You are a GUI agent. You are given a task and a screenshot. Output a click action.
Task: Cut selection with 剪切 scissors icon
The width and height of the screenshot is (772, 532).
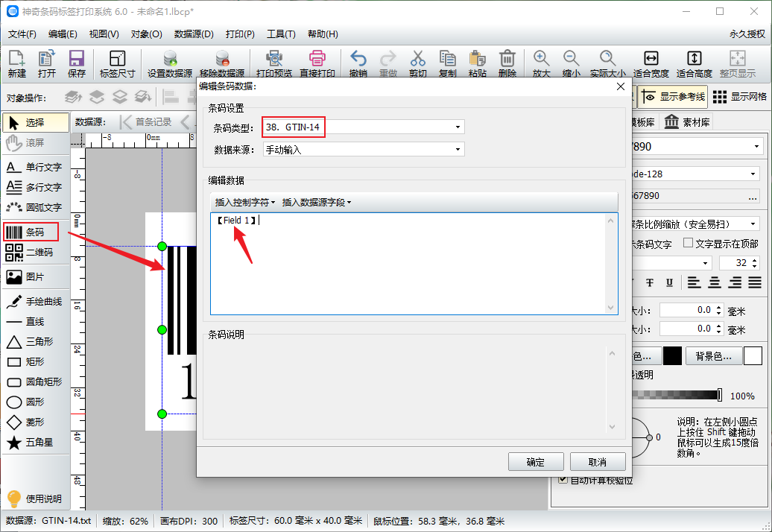[417, 63]
